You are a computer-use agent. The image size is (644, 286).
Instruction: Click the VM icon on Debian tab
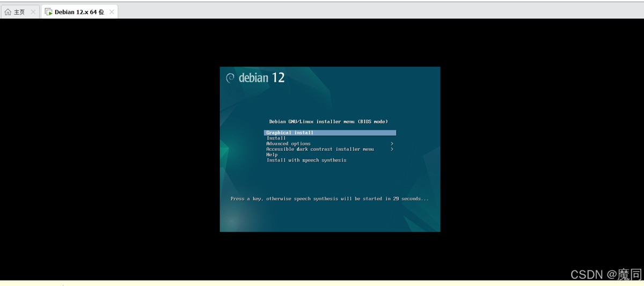[49, 12]
